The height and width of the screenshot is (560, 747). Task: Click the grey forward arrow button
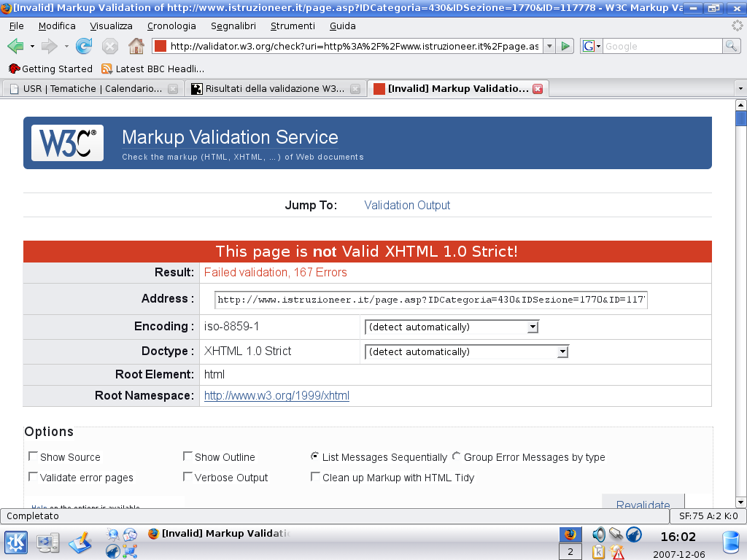49,46
